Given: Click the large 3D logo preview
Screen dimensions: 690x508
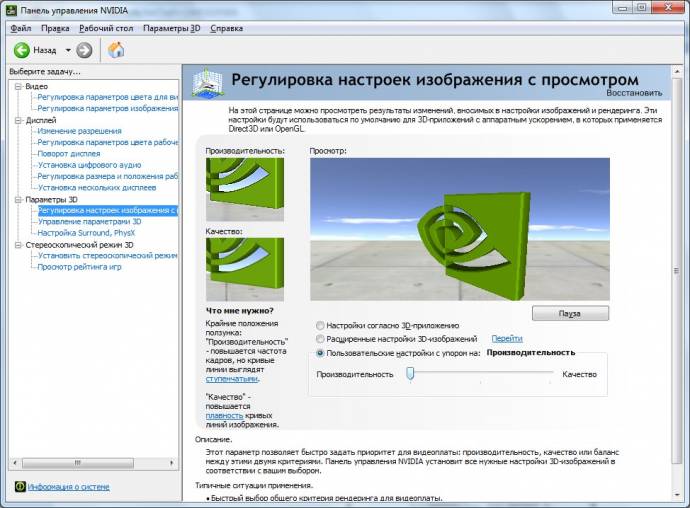Looking at the screenshot, I should [460, 229].
